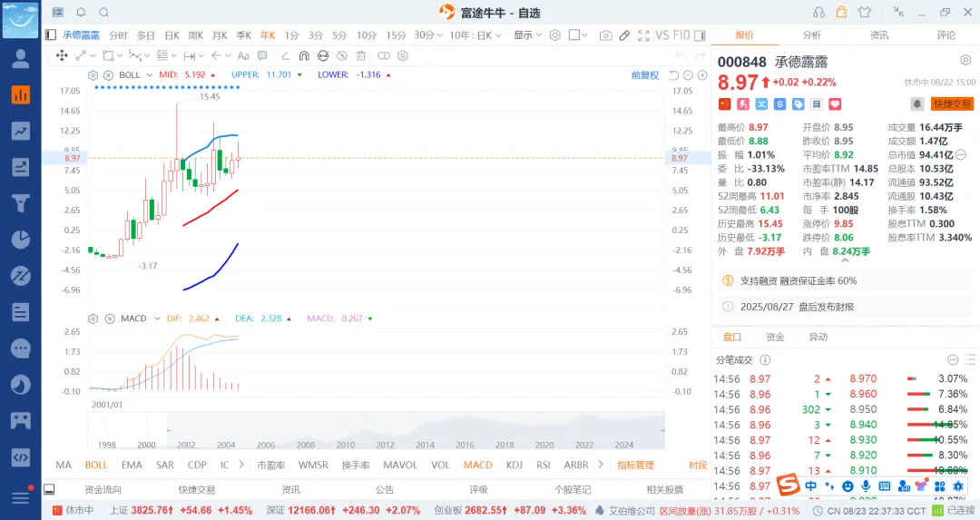Image resolution: width=980 pixels, height=520 pixels.
Task: Select the crosshair move tool
Action: click(62, 55)
